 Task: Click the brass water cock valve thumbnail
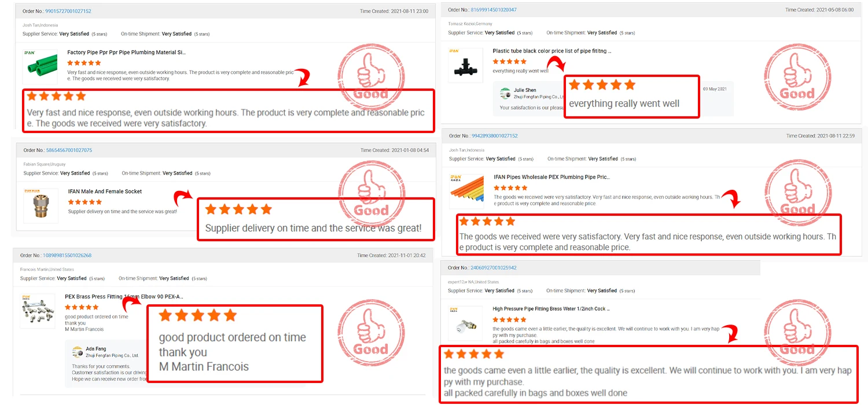tap(465, 323)
